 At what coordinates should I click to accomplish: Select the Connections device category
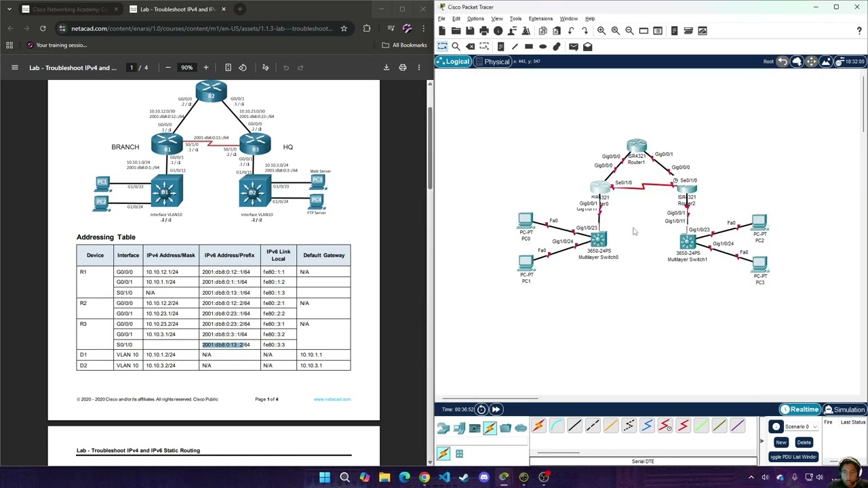point(490,428)
